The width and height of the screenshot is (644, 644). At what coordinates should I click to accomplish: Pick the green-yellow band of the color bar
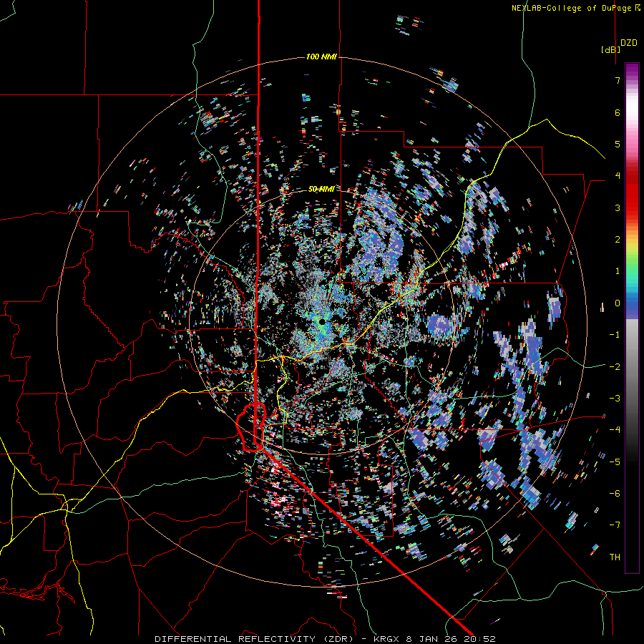pos(632,255)
